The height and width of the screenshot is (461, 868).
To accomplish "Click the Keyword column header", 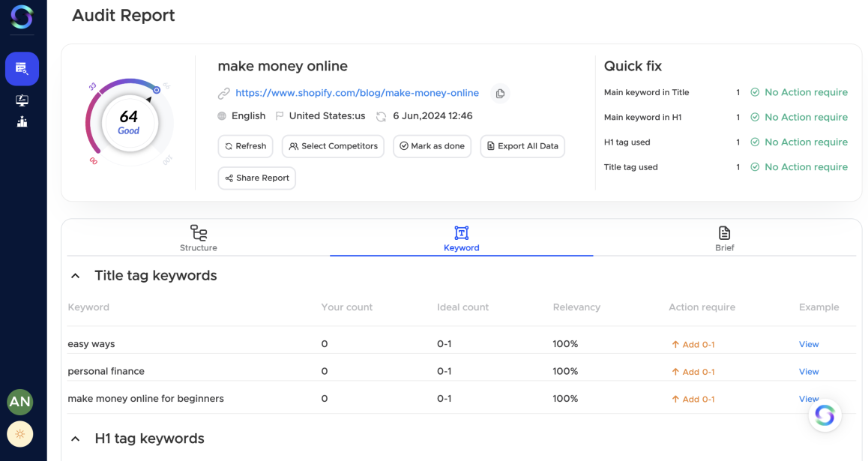I will point(88,307).
